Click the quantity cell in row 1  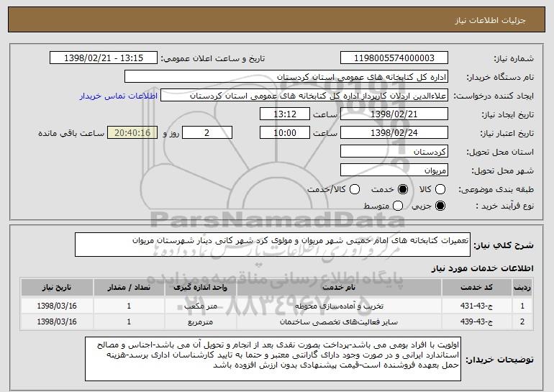pos(129,306)
